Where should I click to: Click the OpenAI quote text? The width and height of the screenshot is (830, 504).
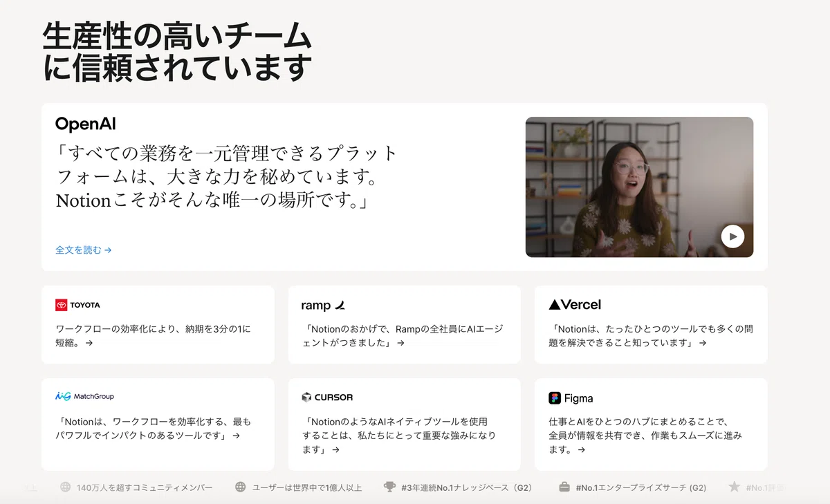(227, 177)
